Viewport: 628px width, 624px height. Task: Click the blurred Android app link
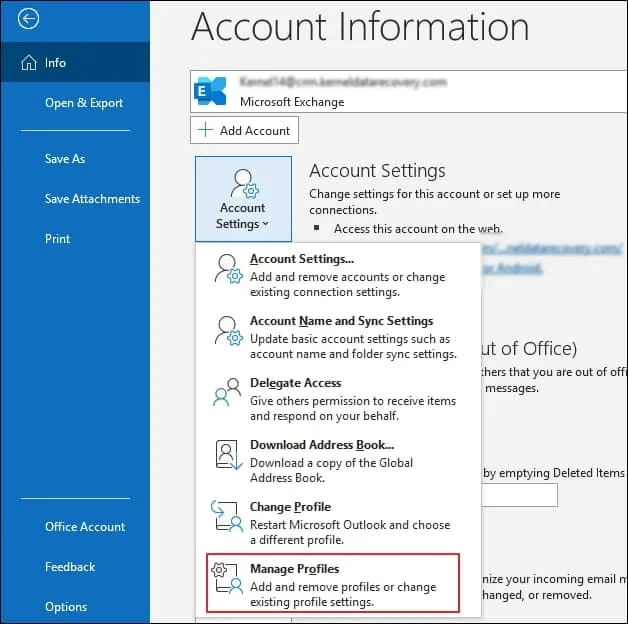pyautogui.click(x=512, y=268)
